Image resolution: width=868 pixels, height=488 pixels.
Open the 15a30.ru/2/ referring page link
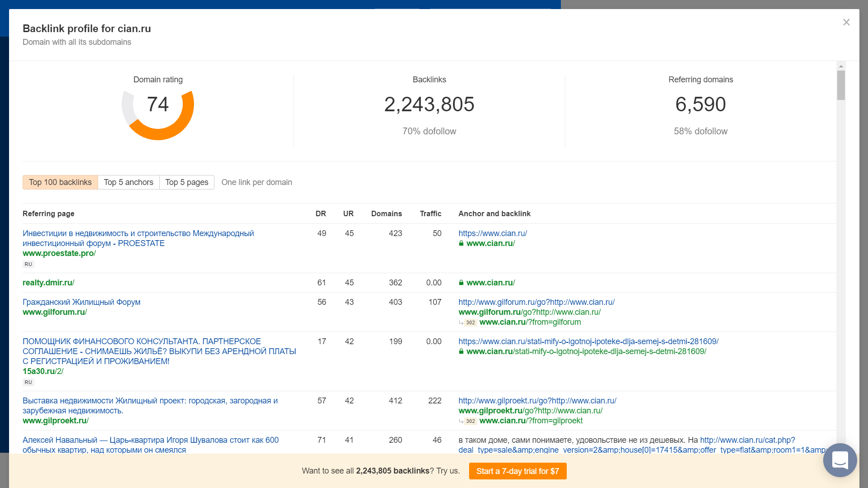pos(43,371)
